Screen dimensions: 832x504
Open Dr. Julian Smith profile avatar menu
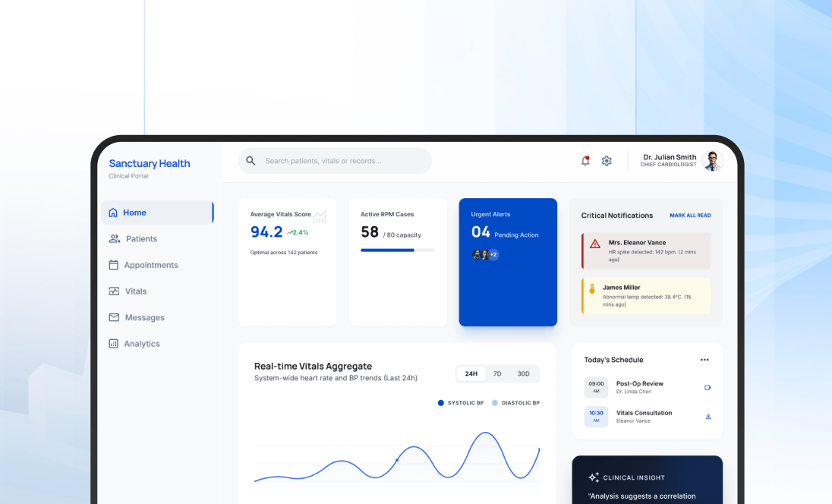coord(712,161)
